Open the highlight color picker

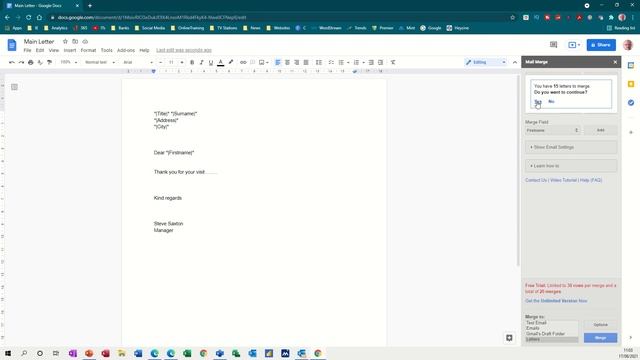tap(231, 62)
